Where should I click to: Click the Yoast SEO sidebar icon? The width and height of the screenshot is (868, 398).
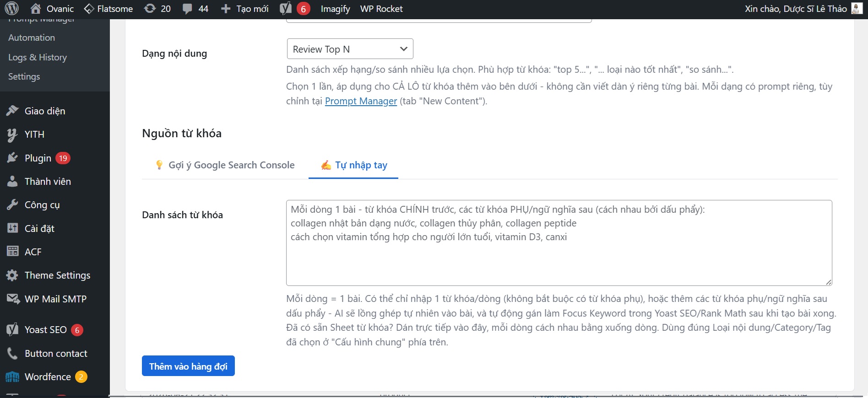click(12, 330)
